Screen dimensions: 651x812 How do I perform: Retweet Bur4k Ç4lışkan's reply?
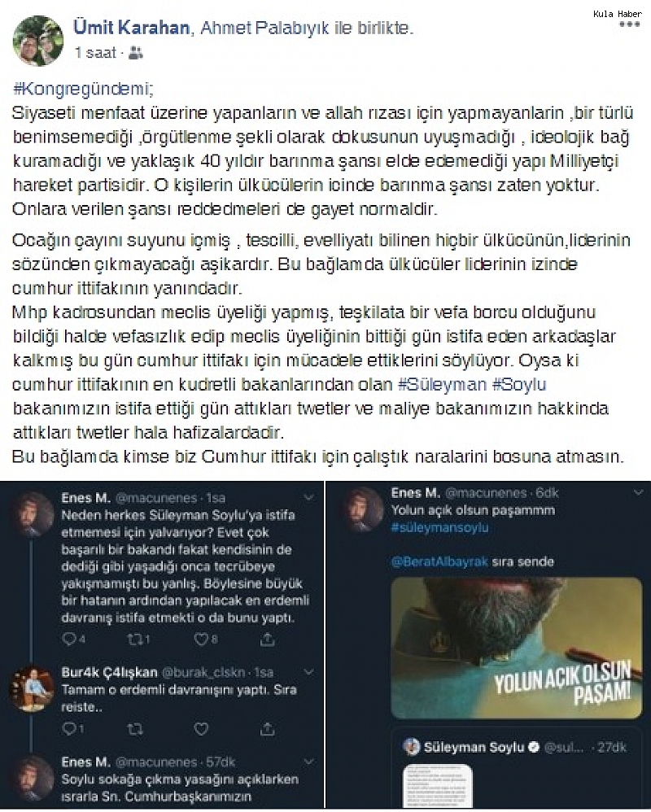point(134,729)
